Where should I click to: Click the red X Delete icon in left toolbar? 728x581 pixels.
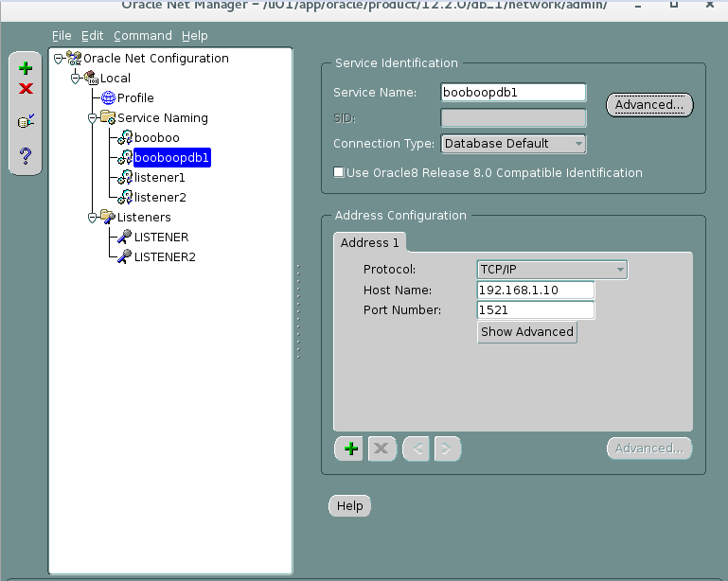click(x=26, y=89)
